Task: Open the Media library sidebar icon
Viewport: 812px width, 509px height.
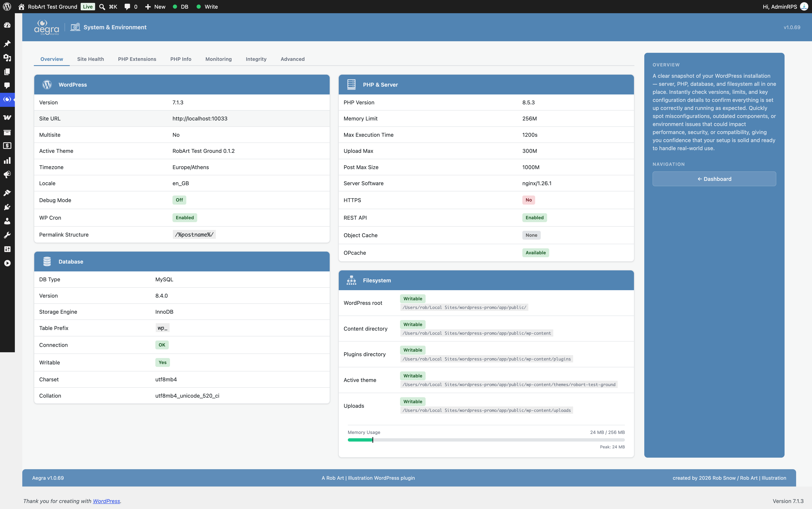Action: click(x=7, y=58)
